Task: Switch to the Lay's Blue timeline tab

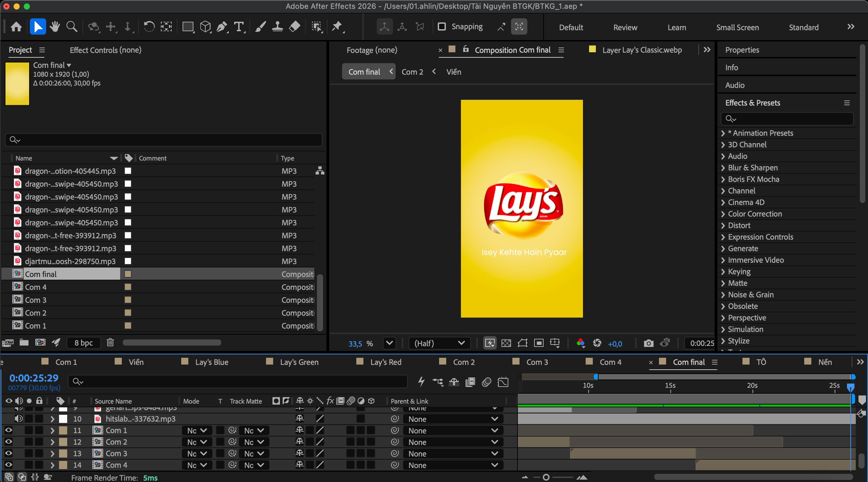Action: coord(211,362)
